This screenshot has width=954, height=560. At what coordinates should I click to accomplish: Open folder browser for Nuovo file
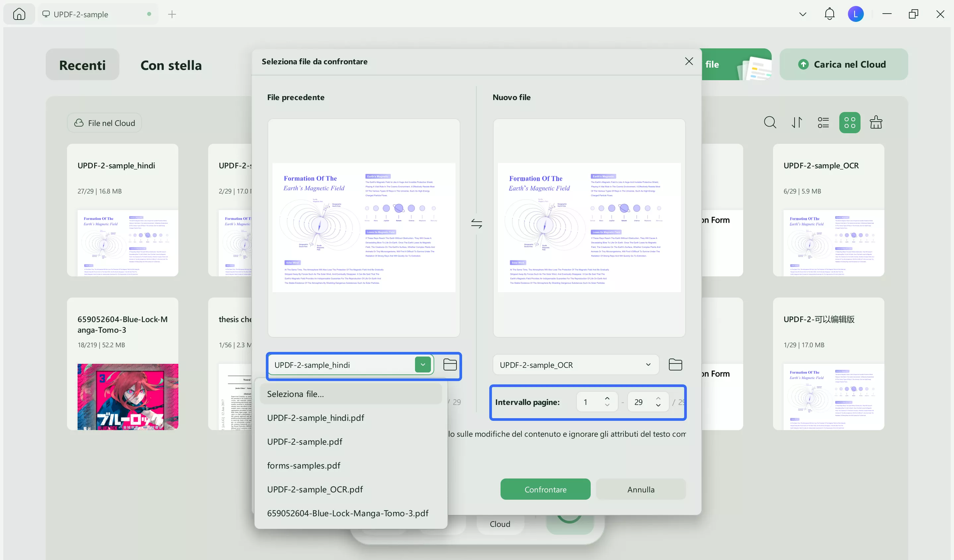pyautogui.click(x=675, y=365)
